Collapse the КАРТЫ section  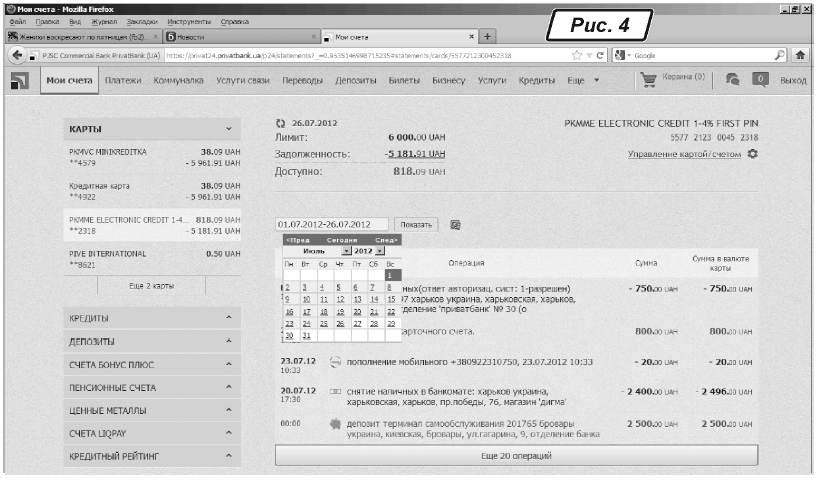coord(228,130)
